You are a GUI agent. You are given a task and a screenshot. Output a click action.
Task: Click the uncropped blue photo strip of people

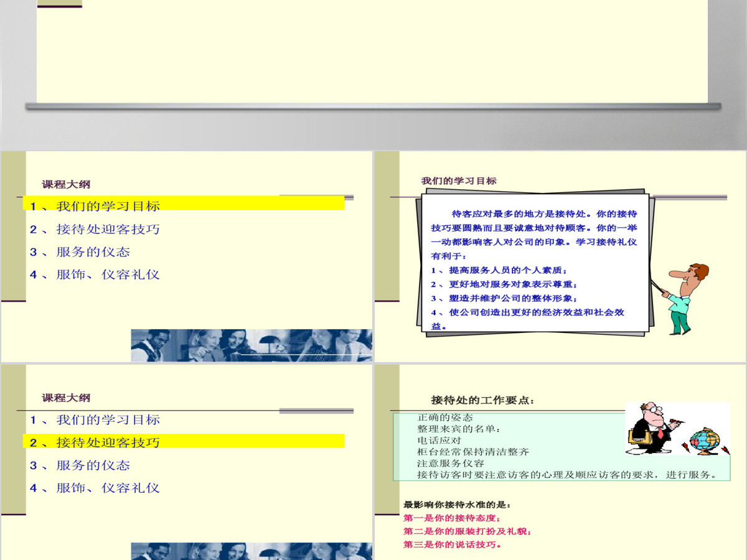pyautogui.click(x=252, y=345)
